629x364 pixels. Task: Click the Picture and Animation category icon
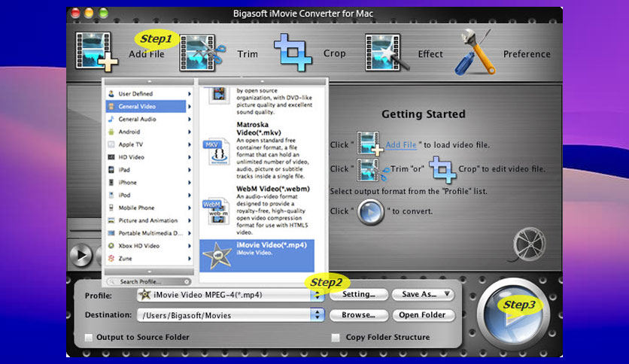pos(111,220)
